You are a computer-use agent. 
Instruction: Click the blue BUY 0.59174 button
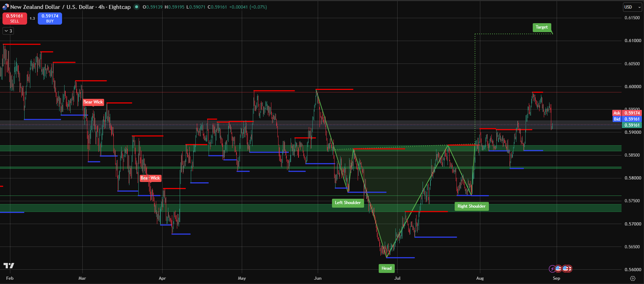point(50,19)
